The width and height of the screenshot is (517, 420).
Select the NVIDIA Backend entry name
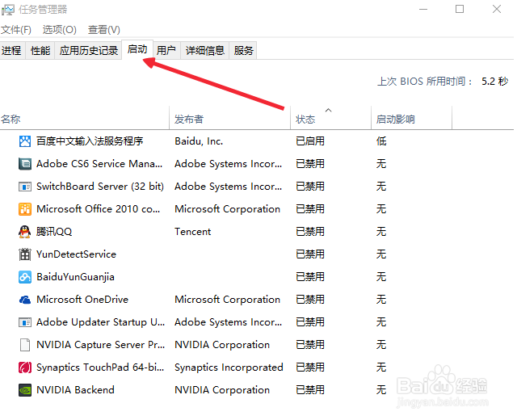pos(75,390)
